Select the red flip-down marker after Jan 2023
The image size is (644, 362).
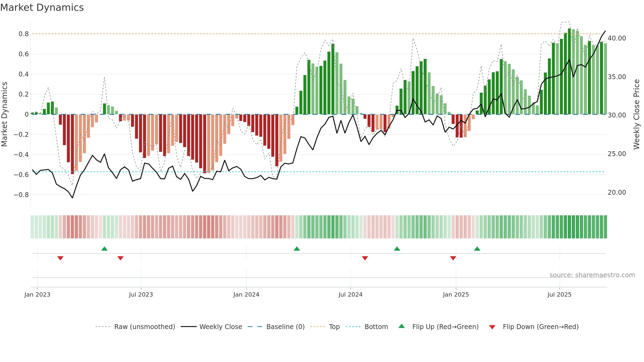coord(60,258)
